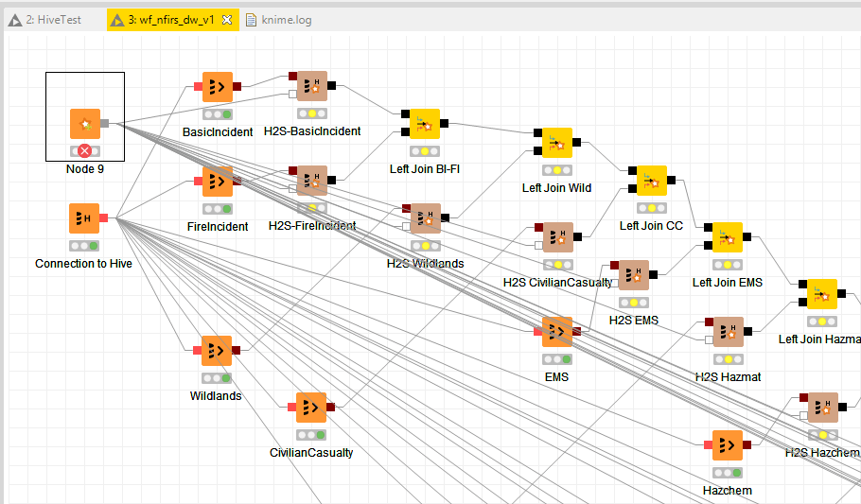
Task: Click the Left Join Wild label
Action: click(x=556, y=188)
